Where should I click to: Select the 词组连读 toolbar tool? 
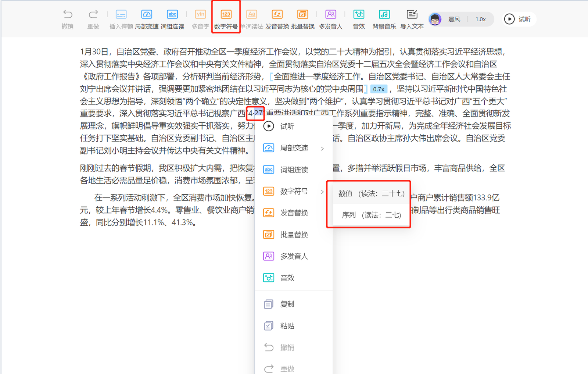[x=172, y=19]
